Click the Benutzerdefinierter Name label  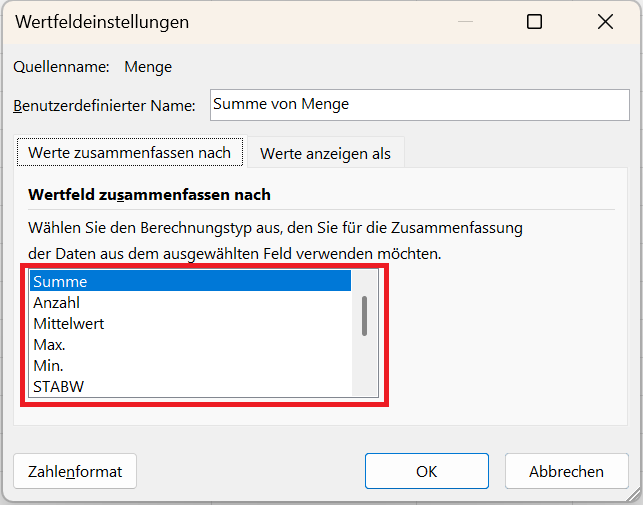tap(106, 105)
